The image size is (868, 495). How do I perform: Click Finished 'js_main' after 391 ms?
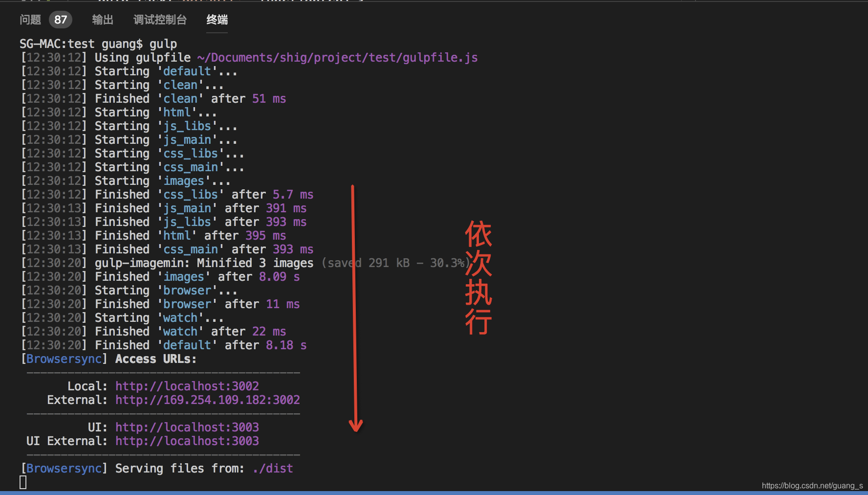(x=164, y=208)
